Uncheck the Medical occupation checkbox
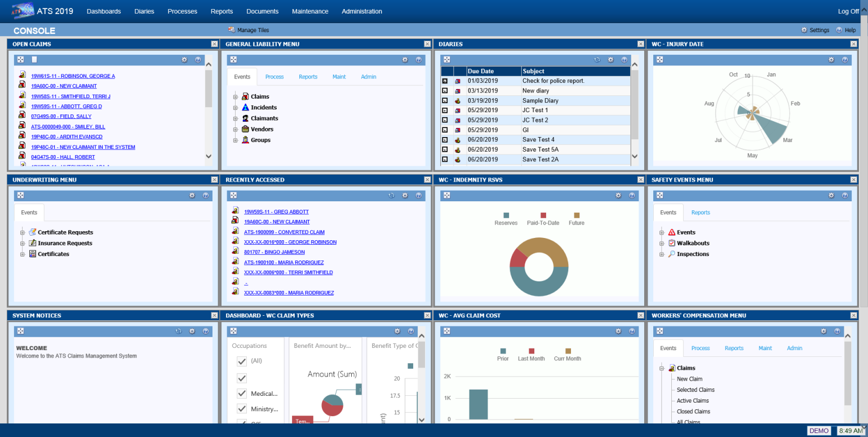This screenshot has width=868, height=437. click(x=242, y=394)
